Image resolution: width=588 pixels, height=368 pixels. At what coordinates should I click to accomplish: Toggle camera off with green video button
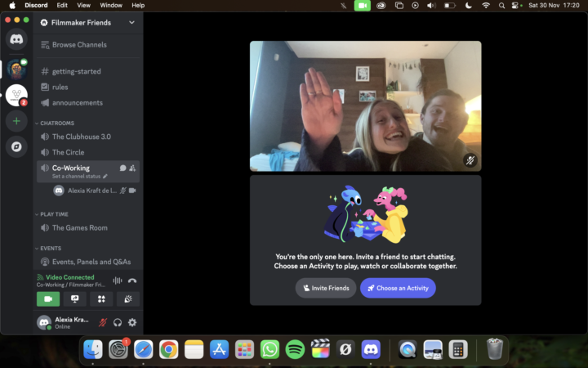pyautogui.click(x=47, y=299)
